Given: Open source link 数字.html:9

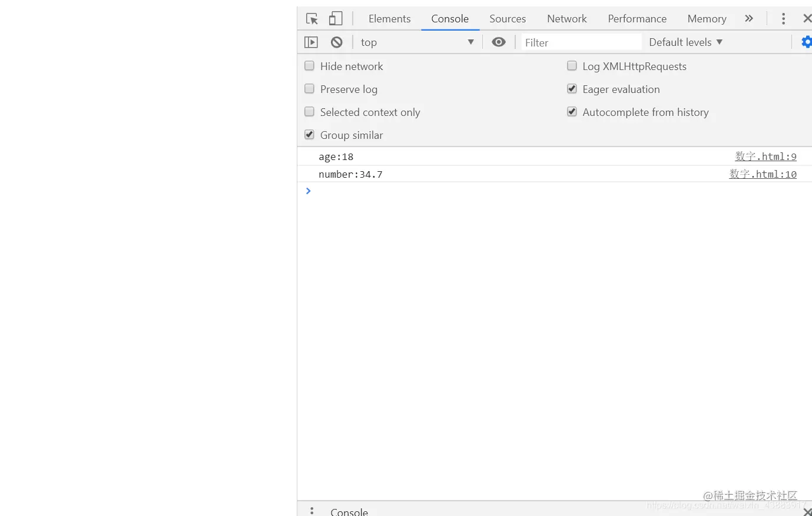Looking at the screenshot, I should (765, 157).
